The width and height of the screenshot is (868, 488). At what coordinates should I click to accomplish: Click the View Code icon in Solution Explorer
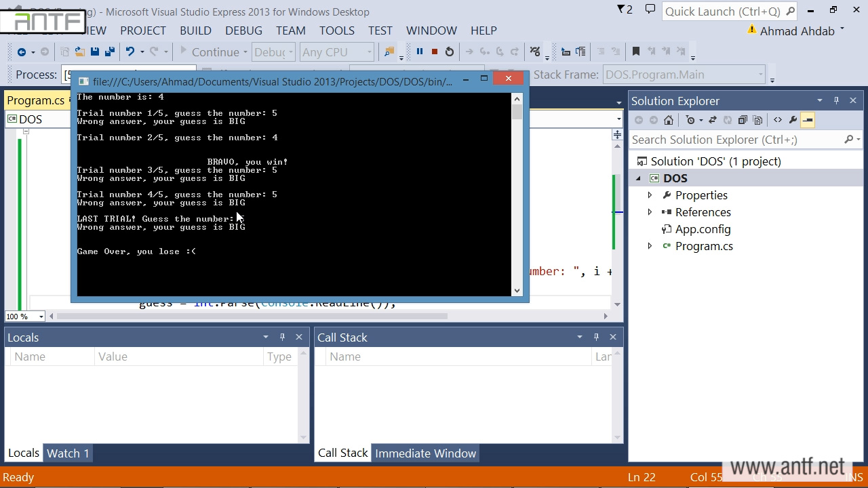pyautogui.click(x=778, y=120)
